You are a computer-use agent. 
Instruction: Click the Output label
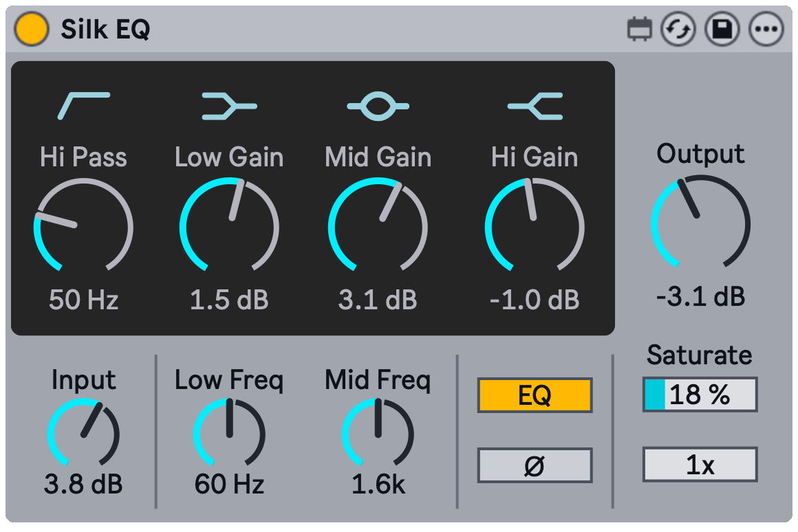[x=701, y=154]
